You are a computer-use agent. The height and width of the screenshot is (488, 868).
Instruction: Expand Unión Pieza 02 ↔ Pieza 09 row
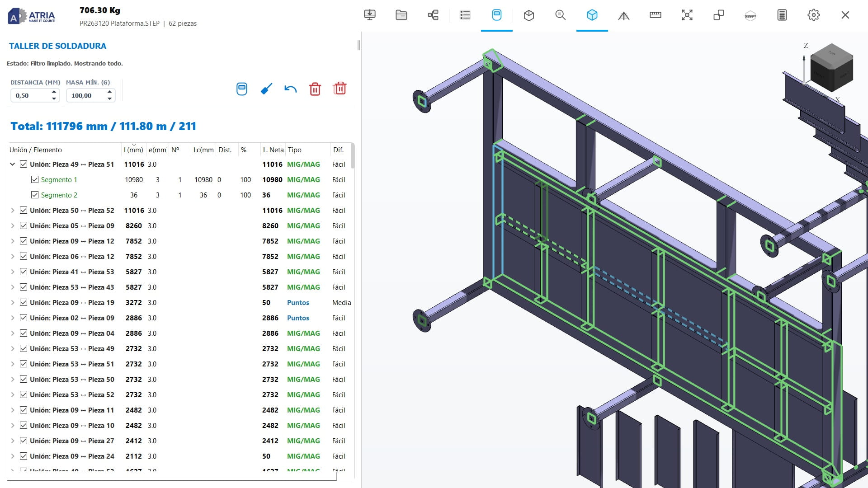13,318
